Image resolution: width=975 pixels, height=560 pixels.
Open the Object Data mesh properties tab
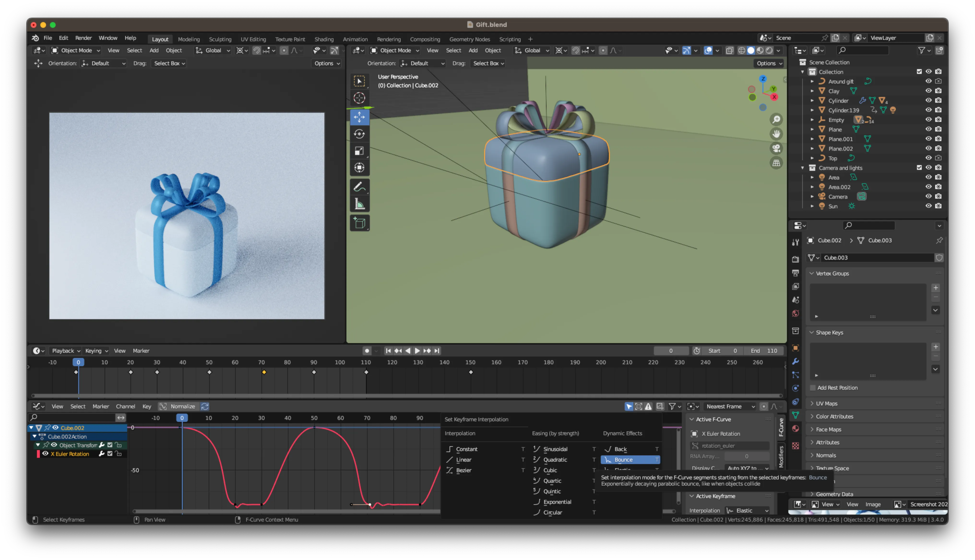point(795,415)
